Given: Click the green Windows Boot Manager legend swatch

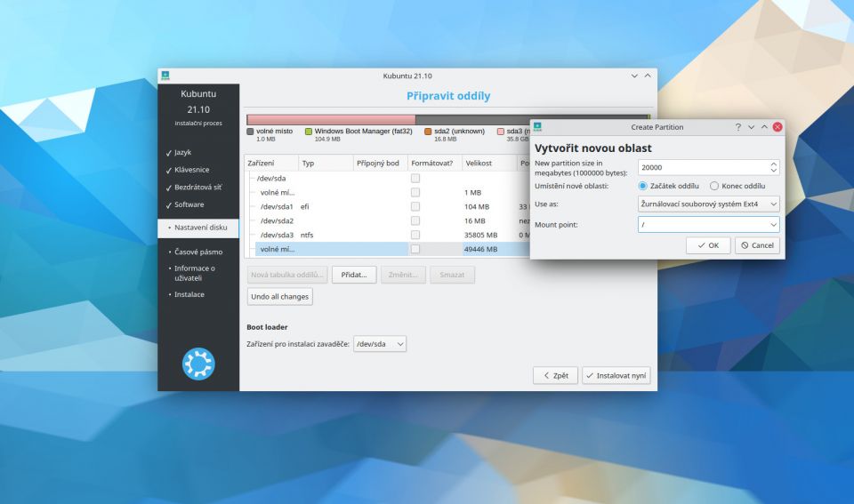Looking at the screenshot, I should click(x=309, y=132).
